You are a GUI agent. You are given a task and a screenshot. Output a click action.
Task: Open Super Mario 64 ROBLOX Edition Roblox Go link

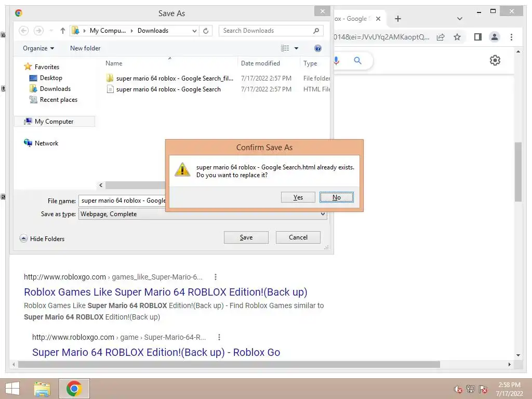click(x=156, y=353)
